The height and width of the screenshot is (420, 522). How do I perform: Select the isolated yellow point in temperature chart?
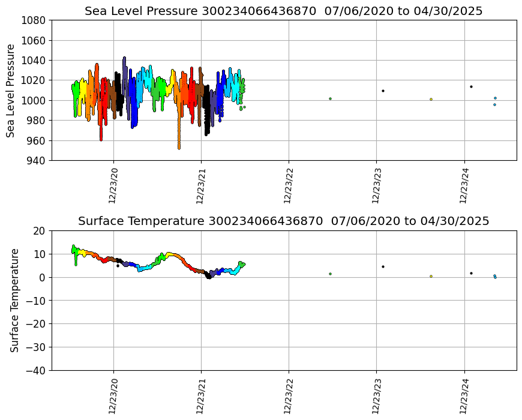coord(431,277)
